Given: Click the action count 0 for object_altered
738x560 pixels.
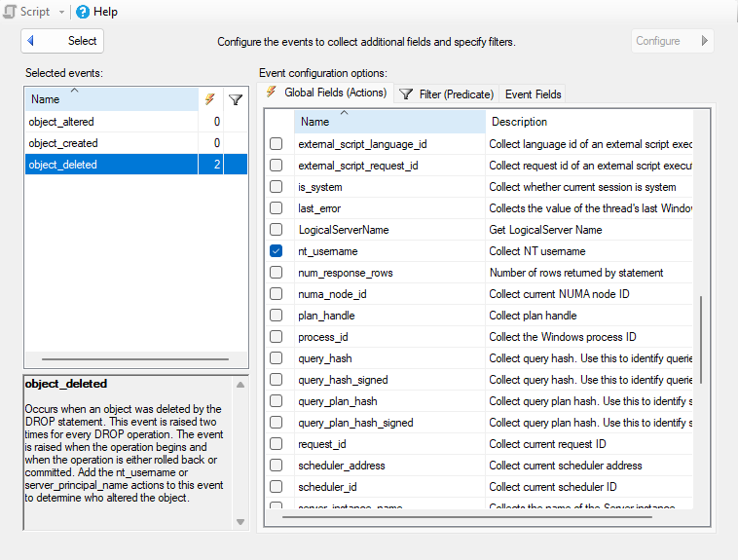Looking at the screenshot, I should point(216,122).
